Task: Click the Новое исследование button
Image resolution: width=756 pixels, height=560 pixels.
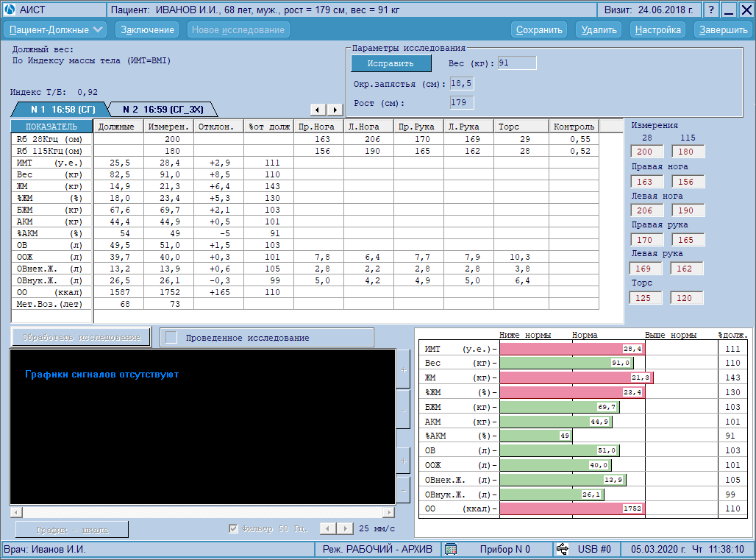Action: click(x=238, y=30)
